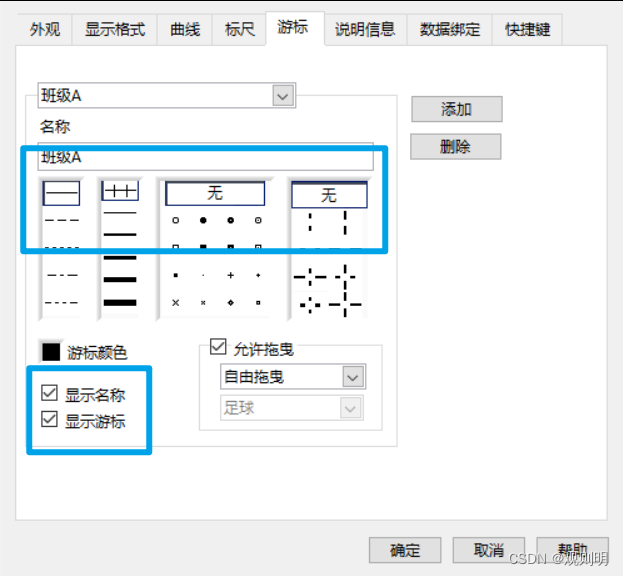Screen dimensions: 623x576
Task: Select the dashed line style
Action: click(62, 220)
